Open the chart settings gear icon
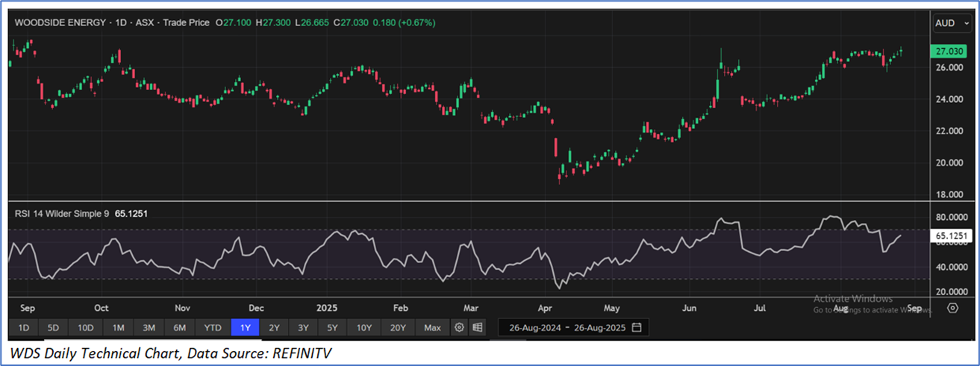 459,327
